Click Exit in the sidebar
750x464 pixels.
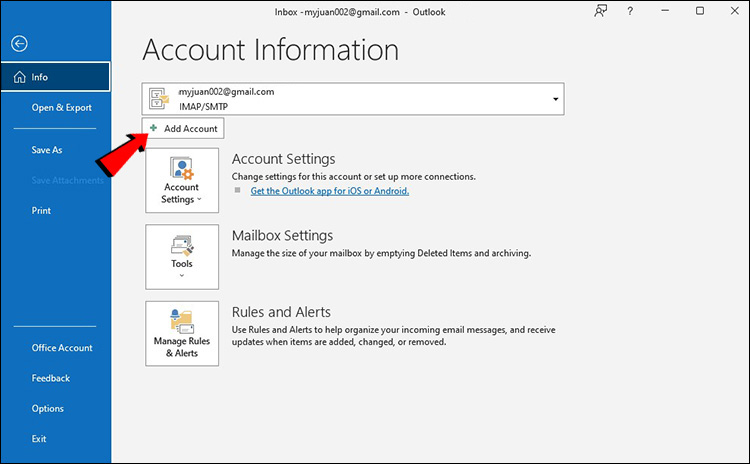pyautogui.click(x=39, y=438)
